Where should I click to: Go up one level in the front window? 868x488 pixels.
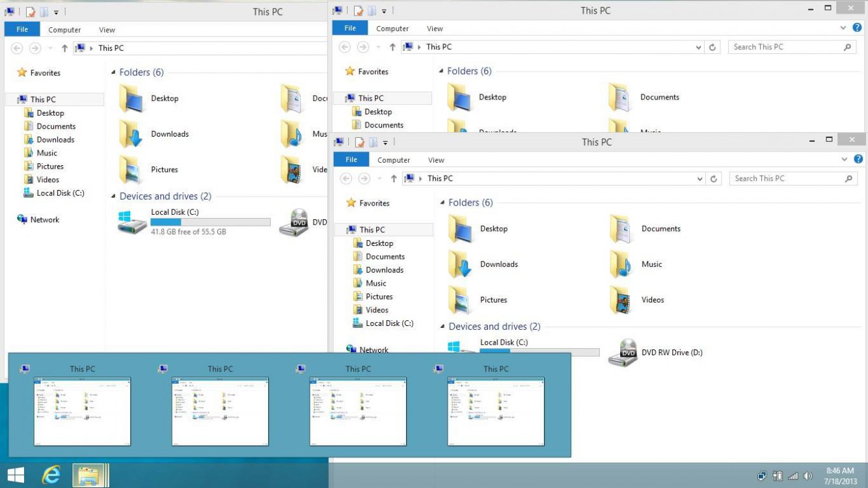[x=394, y=178]
